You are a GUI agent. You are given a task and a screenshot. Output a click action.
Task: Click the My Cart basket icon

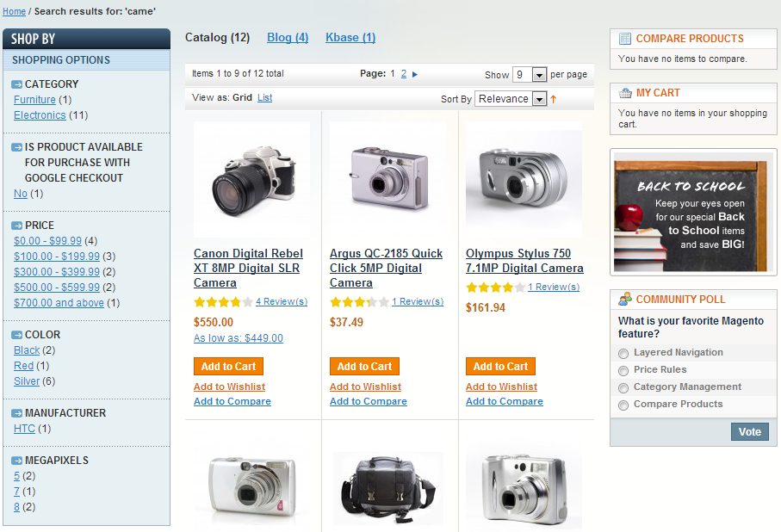[624, 93]
